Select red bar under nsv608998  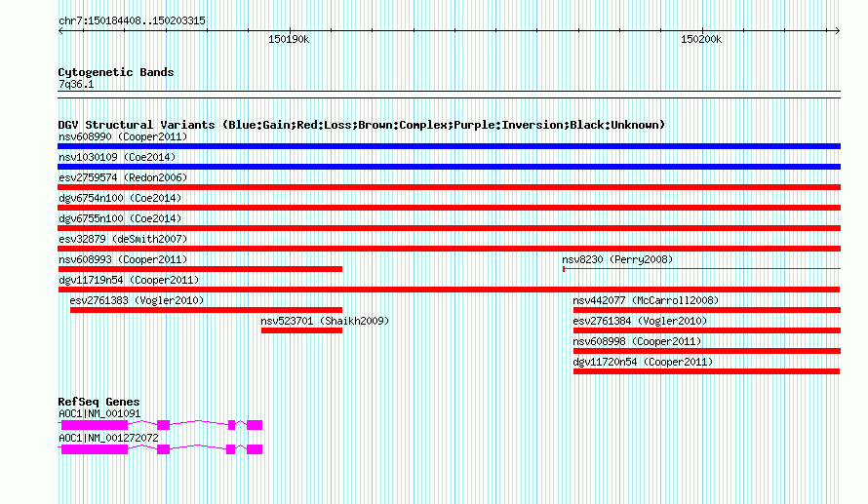pyautogui.click(x=707, y=351)
